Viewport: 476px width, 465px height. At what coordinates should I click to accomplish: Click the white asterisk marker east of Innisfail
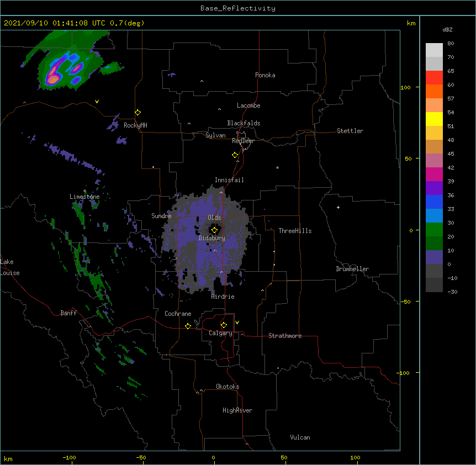pyautogui.click(x=277, y=167)
